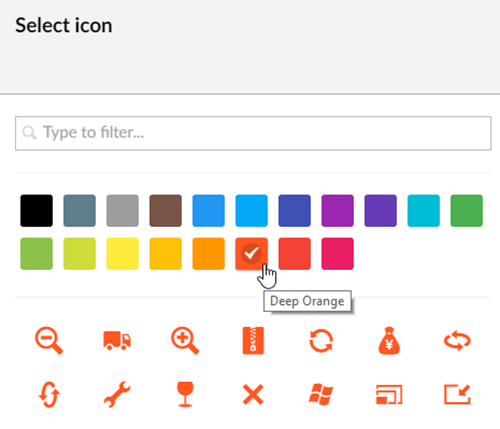Select the X cross icon
Screen dimensions: 500x429
point(253,394)
